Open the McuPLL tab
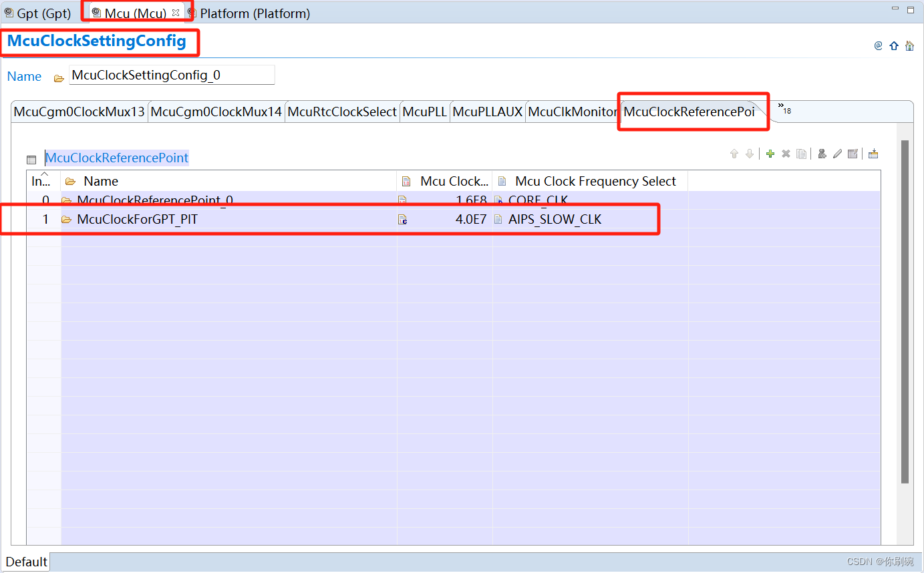The width and height of the screenshot is (924, 573). [x=425, y=112]
